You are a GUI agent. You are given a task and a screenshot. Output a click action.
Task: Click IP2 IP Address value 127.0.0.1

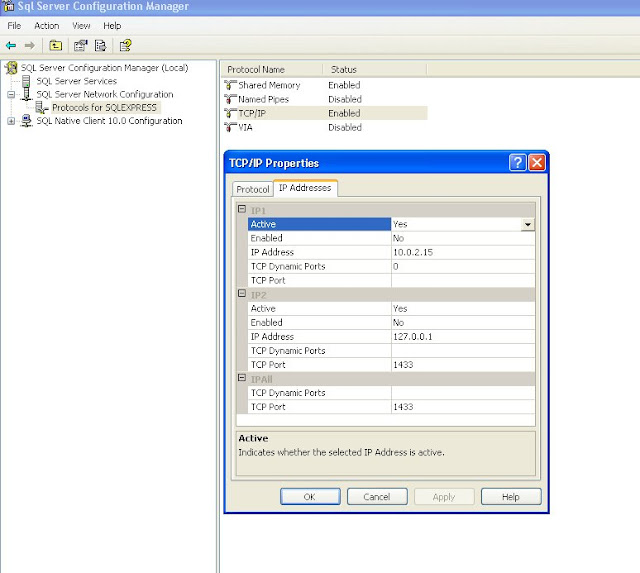coord(463,337)
